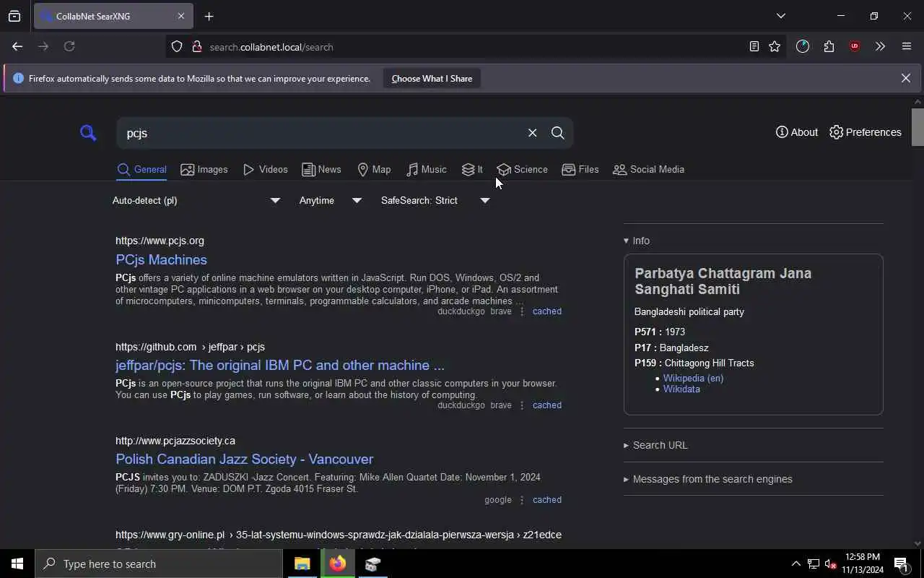
Task: Click the gry-online.pl result URL
Action: (x=339, y=535)
